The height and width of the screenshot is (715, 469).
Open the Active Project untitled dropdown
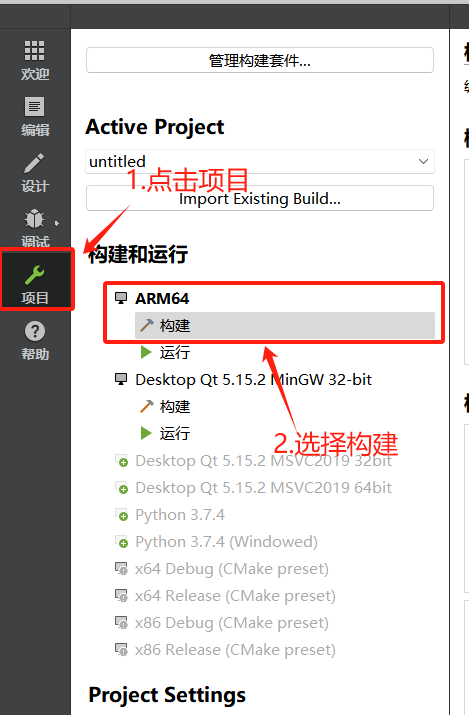pos(260,161)
